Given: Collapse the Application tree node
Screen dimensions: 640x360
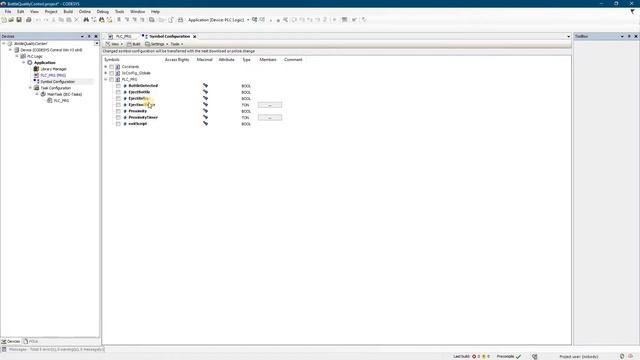Looking at the screenshot, I should coord(24,62).
